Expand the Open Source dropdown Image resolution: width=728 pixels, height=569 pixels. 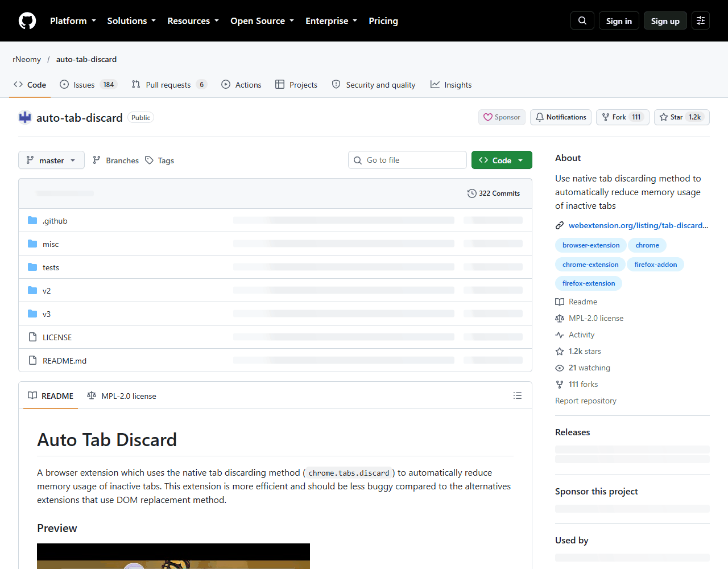coord(262,20)
